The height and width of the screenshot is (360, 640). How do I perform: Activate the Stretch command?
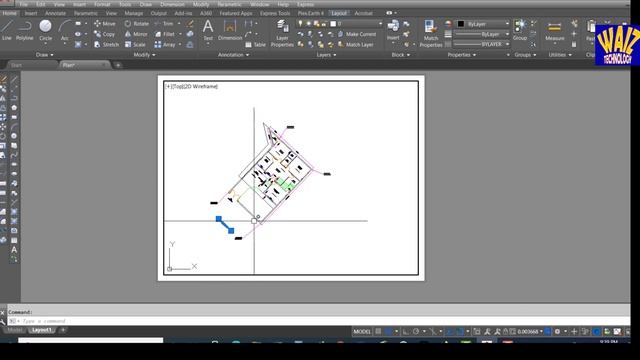[x=106, y=44]
